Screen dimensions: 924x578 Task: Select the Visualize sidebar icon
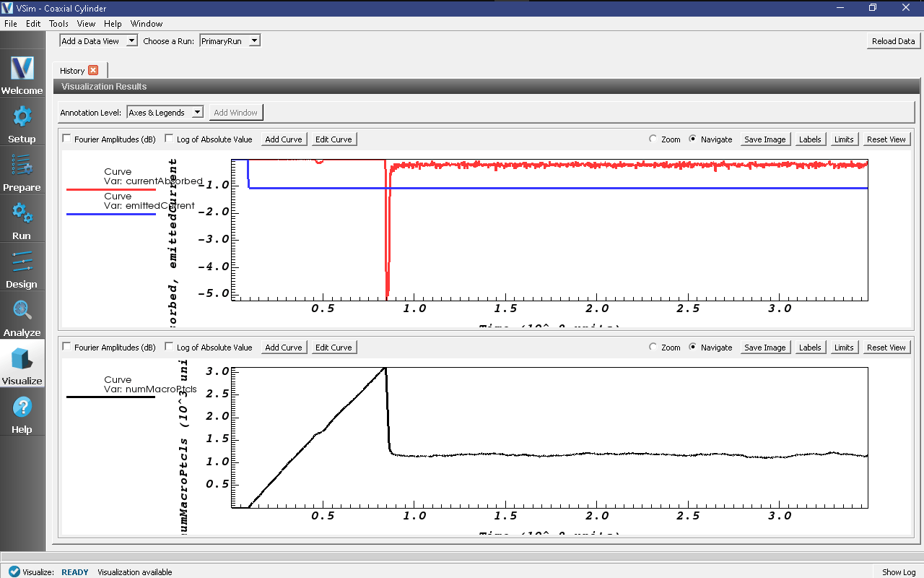(x=22, y=363)
